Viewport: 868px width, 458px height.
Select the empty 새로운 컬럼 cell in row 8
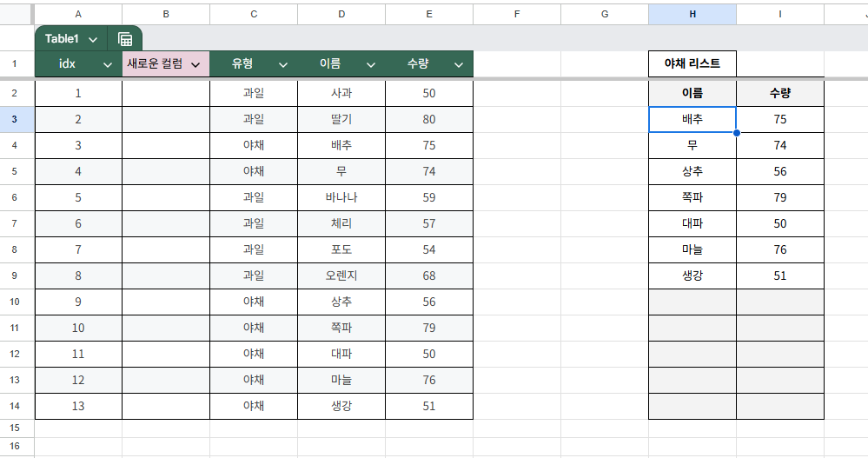pos(166,249)
